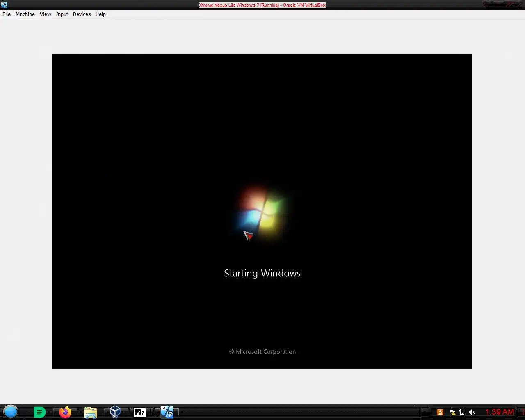Viewport: 525px width, 420px height.
Task: Open the Help menu
Action: pos(100,14)
